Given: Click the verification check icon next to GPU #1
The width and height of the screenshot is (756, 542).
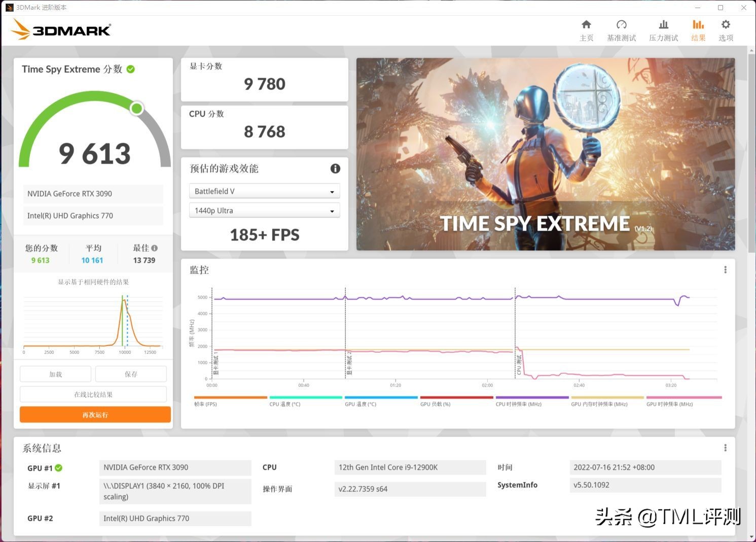Looking at the screenshot, I should (59, 468).
